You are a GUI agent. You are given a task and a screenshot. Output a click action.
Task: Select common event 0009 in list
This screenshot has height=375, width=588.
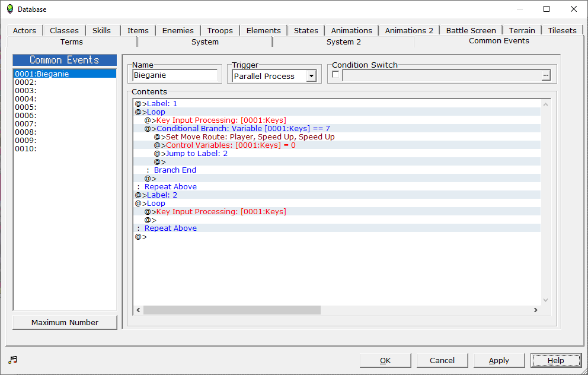(x=65, y=141)
